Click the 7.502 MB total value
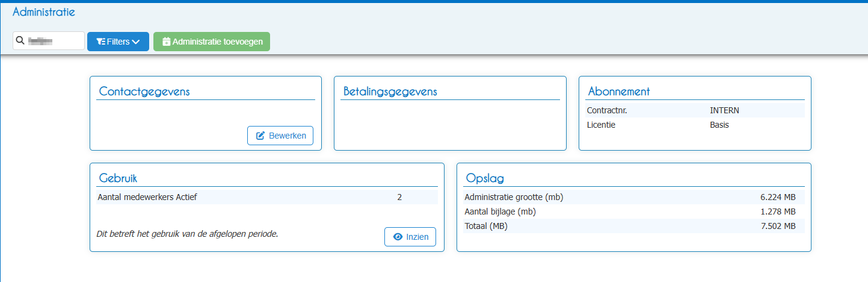The height and width of the screenshot is (282, 868). (x=778, y=226)
